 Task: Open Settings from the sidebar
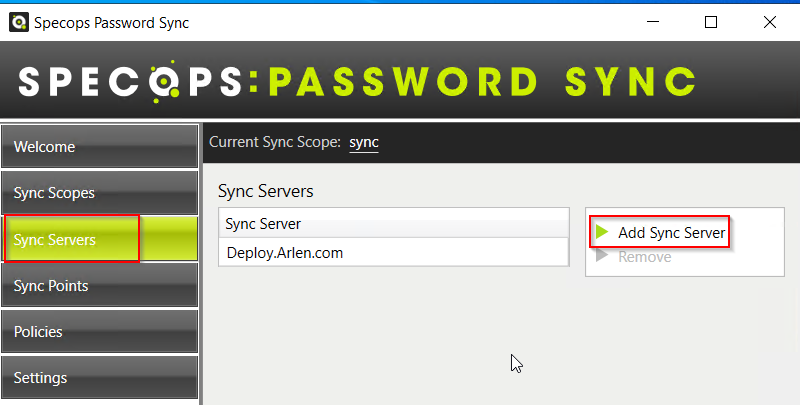pyautogui.click(x=99, y=377)
